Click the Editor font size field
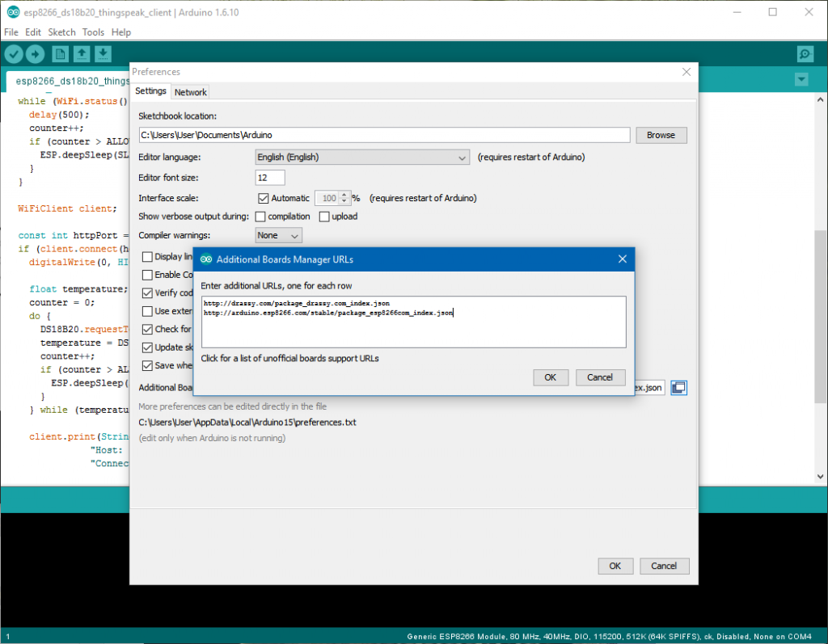828x644 pixels. click(x=270, y=178)
